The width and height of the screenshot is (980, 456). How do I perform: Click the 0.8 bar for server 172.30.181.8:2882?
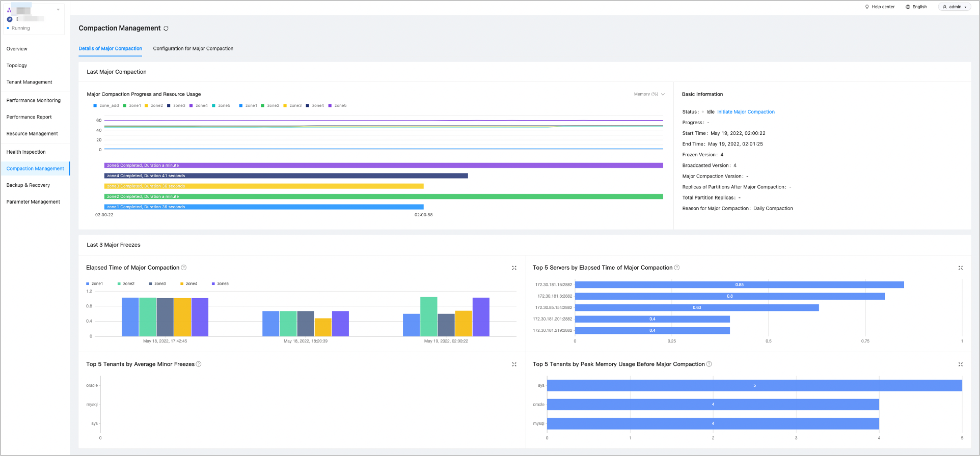pos(730,296)
